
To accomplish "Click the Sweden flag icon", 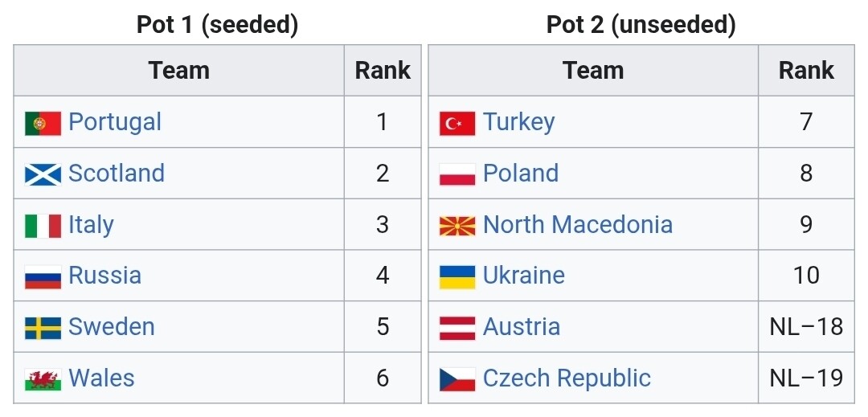I will pos(43,328).
